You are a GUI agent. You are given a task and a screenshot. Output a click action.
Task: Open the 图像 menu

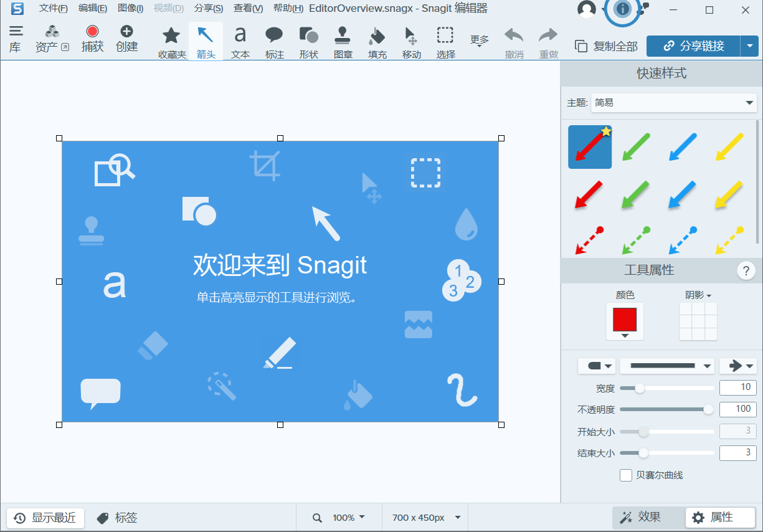pyautogui.click(x=130, y=9)
